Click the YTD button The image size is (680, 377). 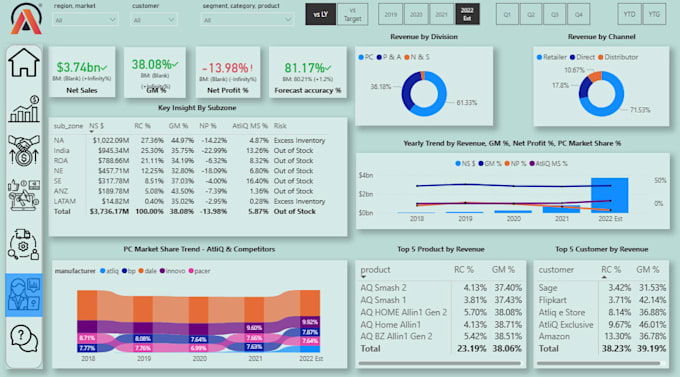629,14
